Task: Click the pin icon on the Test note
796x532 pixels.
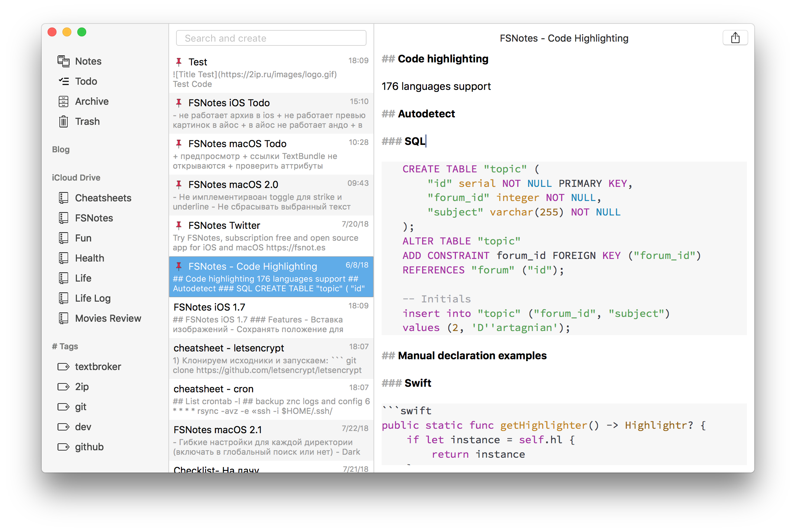Action: (x=179, y=62)
